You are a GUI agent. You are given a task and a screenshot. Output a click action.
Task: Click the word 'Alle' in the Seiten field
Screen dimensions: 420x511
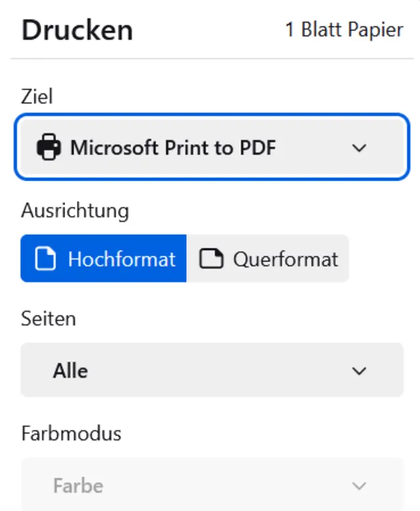[70, 370]
